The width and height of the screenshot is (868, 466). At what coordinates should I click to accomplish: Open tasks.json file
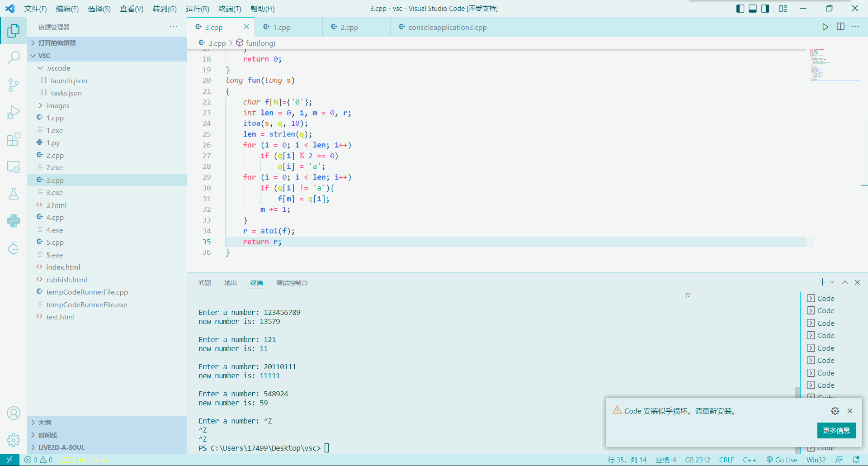(107, 93)
